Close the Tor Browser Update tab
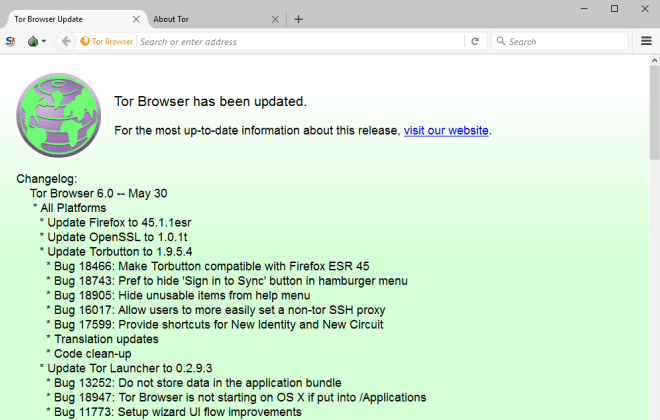This screenshot has width=660, height=420. coord(136,19)
